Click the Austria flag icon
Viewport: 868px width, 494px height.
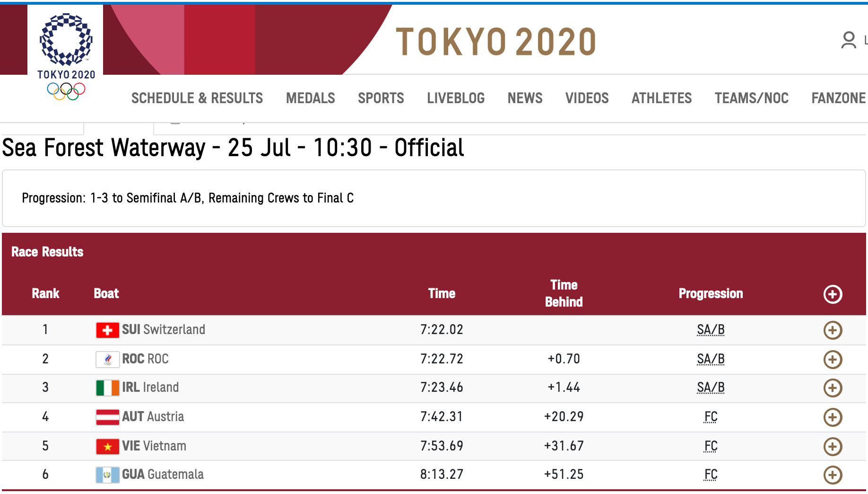pos(107,417)
